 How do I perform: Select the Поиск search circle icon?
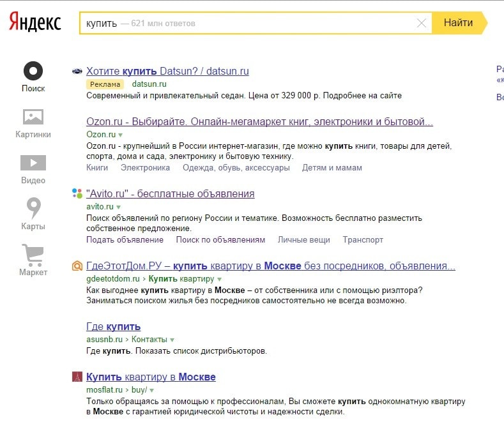[33, 71]
